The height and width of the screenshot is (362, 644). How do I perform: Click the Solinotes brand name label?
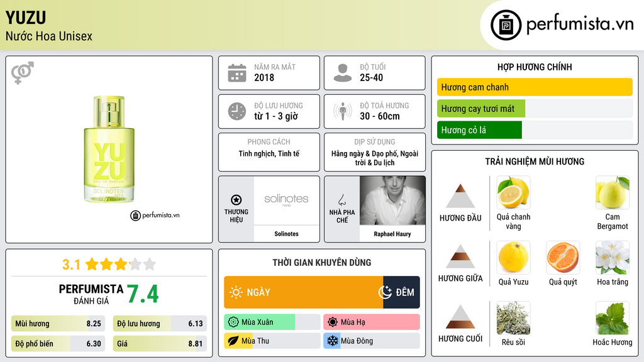click(286, 234)
